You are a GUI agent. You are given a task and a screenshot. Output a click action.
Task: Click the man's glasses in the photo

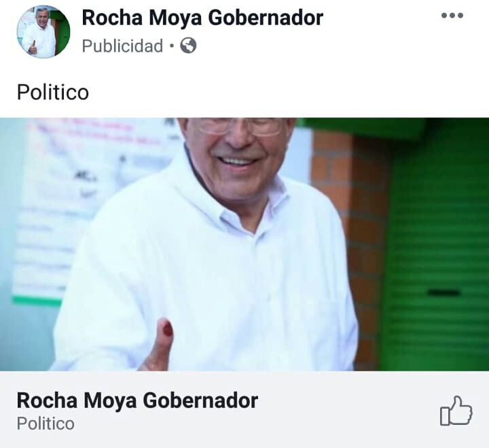coord(240,126)
